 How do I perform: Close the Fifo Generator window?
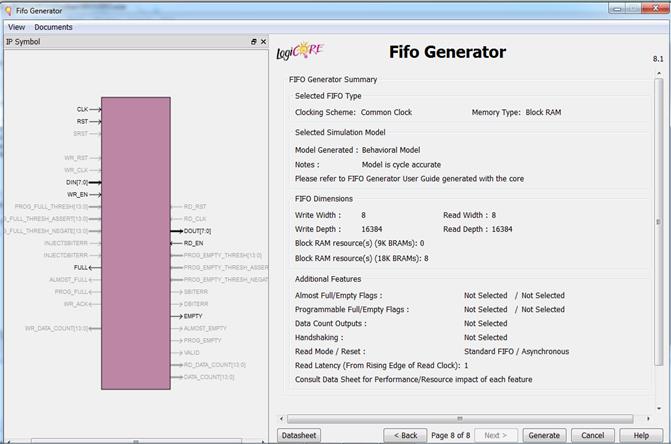[x=655, y=9]
